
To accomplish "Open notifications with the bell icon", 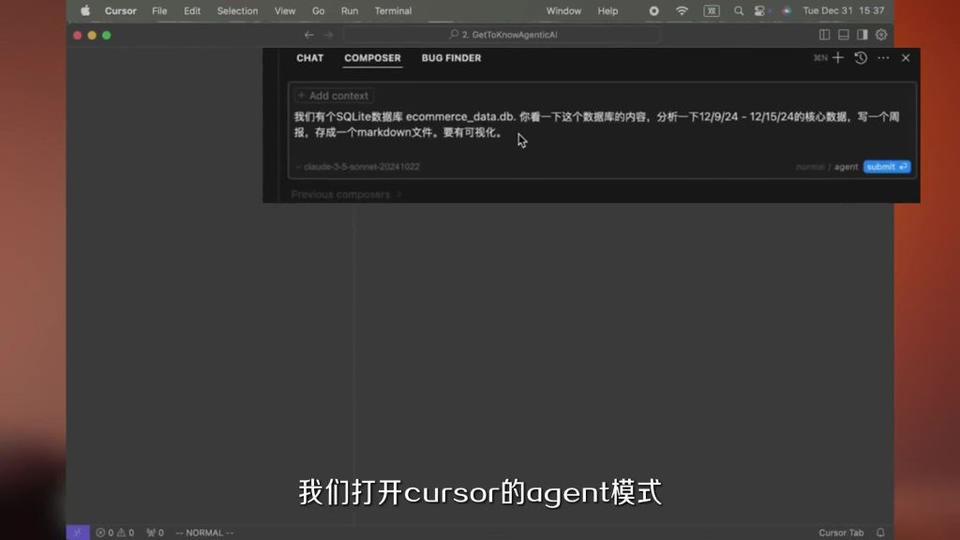I will click(880, 533).
